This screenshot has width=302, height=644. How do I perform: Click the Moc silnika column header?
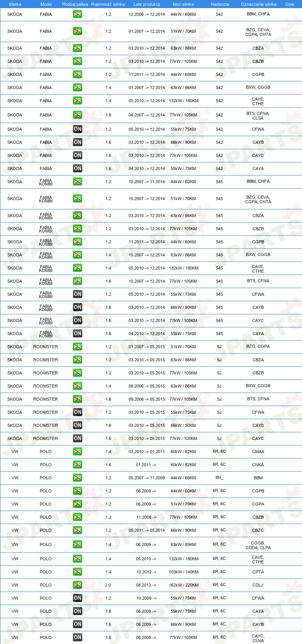183,4
